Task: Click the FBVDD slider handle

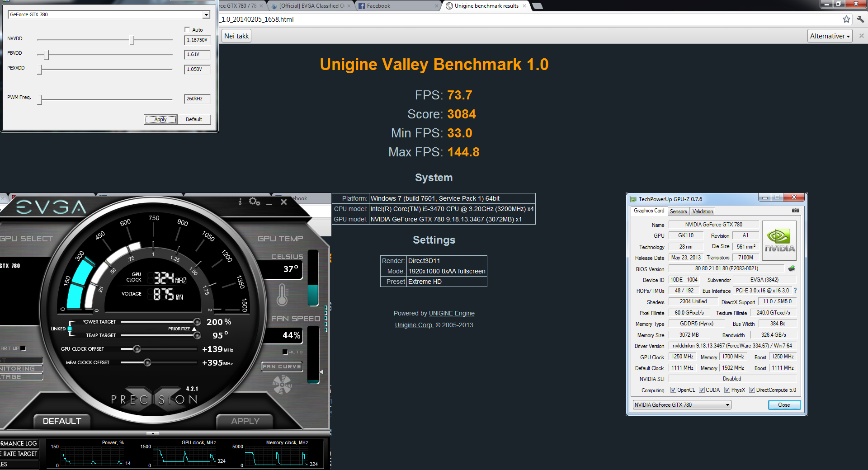Action: coord(47,55)
